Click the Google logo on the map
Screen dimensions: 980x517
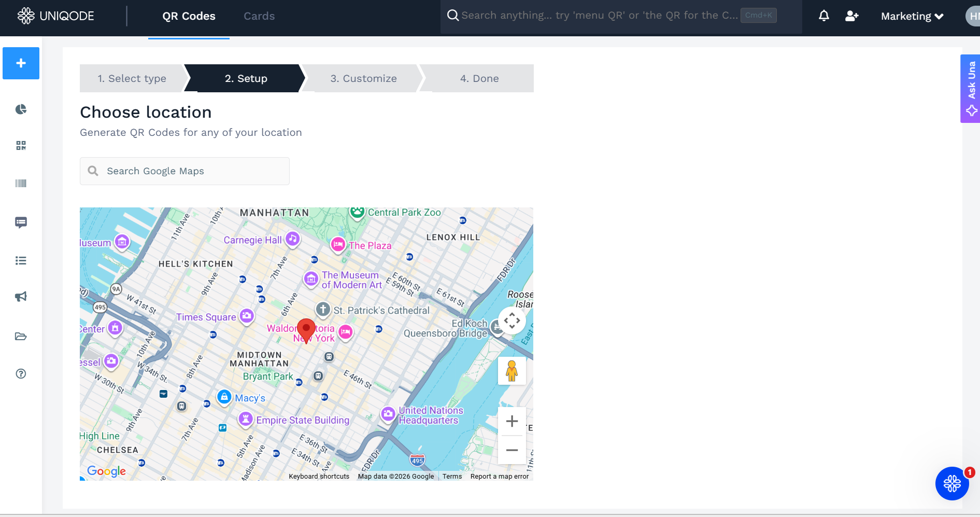point(107,471)
